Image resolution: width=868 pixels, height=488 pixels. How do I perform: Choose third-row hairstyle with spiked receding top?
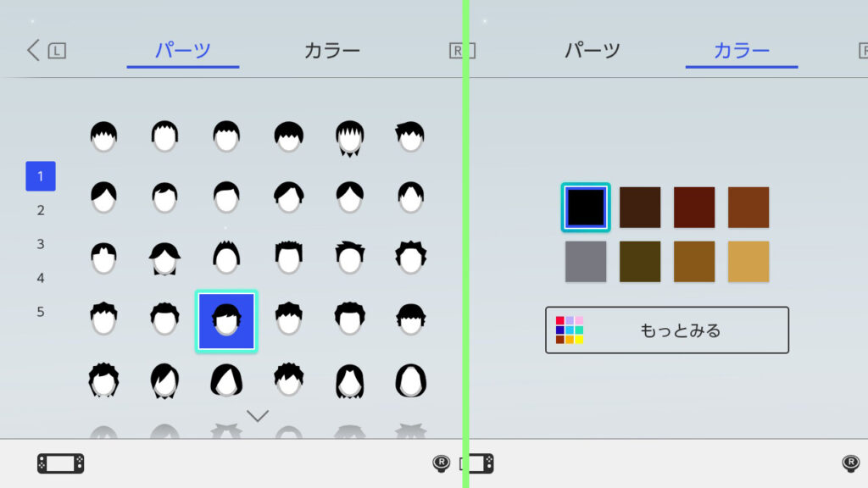226,258
